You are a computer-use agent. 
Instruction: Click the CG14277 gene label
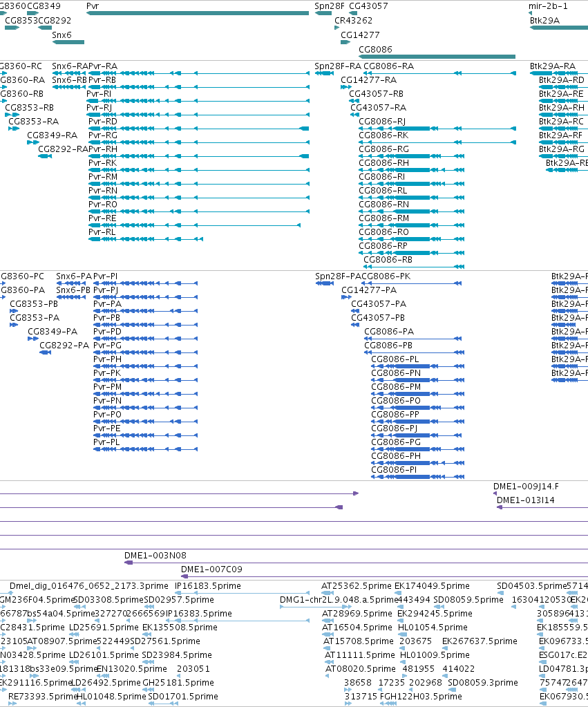pyautogui.click(x=360, y=35)
